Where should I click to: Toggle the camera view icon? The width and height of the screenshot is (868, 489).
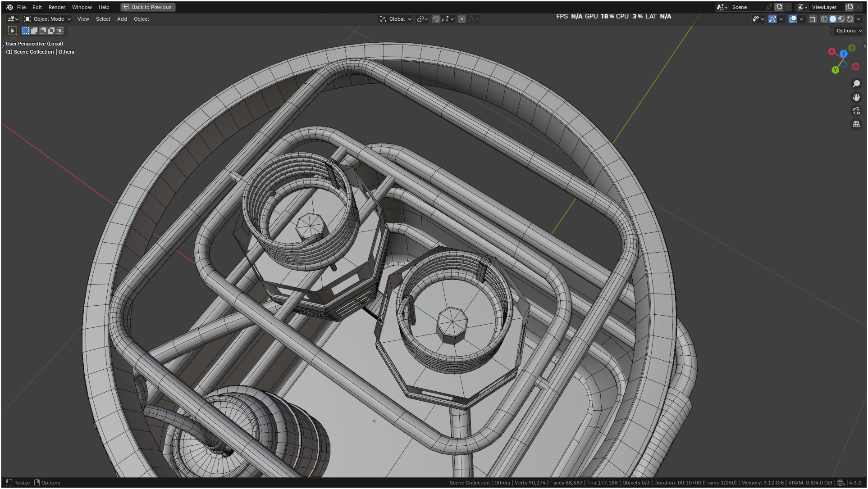pyautogui.click(x=856, y=111)
